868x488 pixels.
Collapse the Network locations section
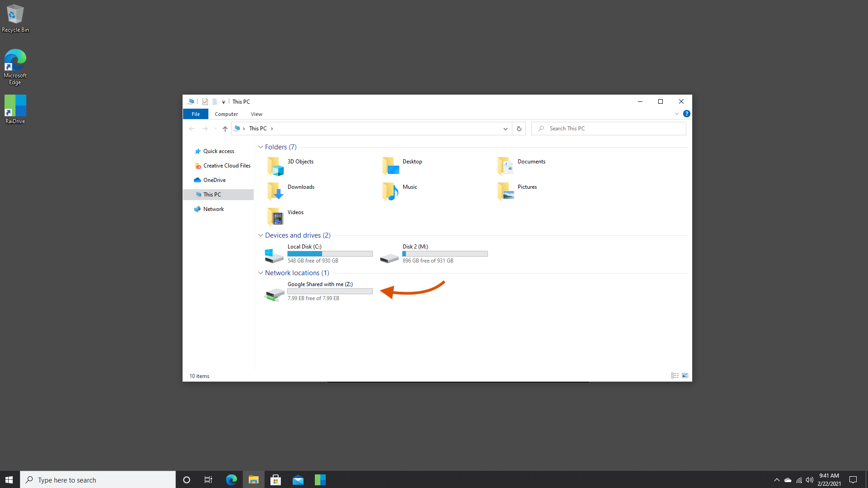click(x=260, y=273)
